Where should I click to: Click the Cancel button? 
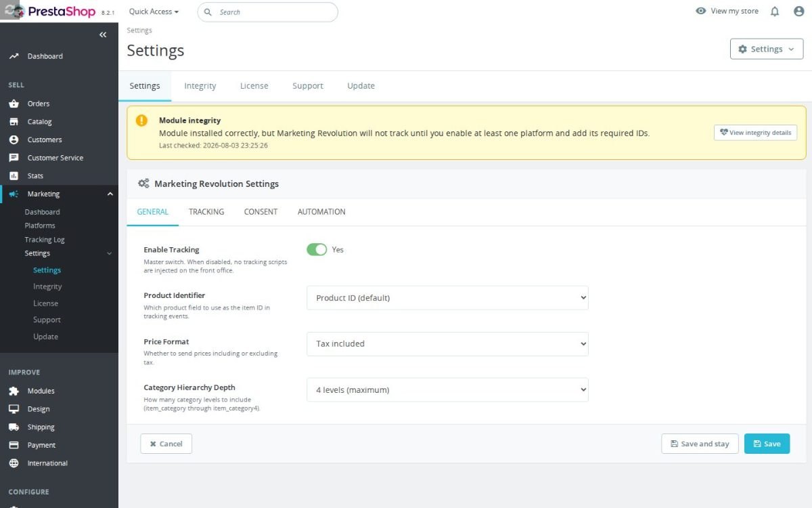point(166,444)
